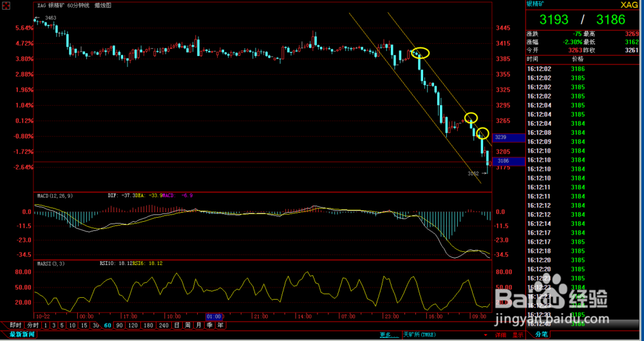Click the MACD(12,26,9) indicator label
The image size is (644, 341).
coord(53,196)
